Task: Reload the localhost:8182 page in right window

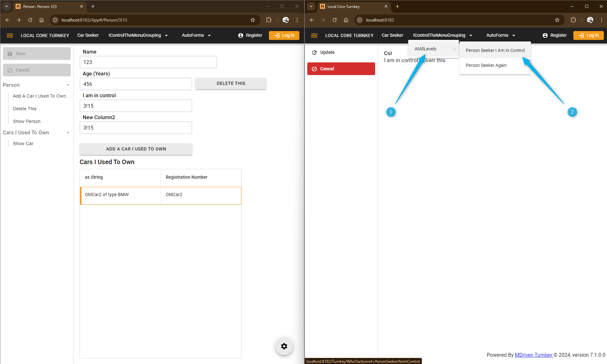Action: (334, 20)
